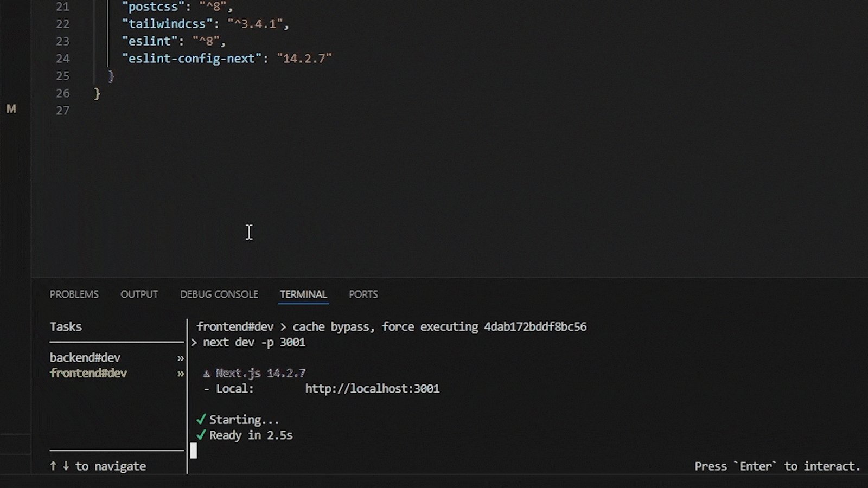Screen dimensions: 868x488
Task: Click the » arrow beside frontend#dev
Action: point(181,374)
